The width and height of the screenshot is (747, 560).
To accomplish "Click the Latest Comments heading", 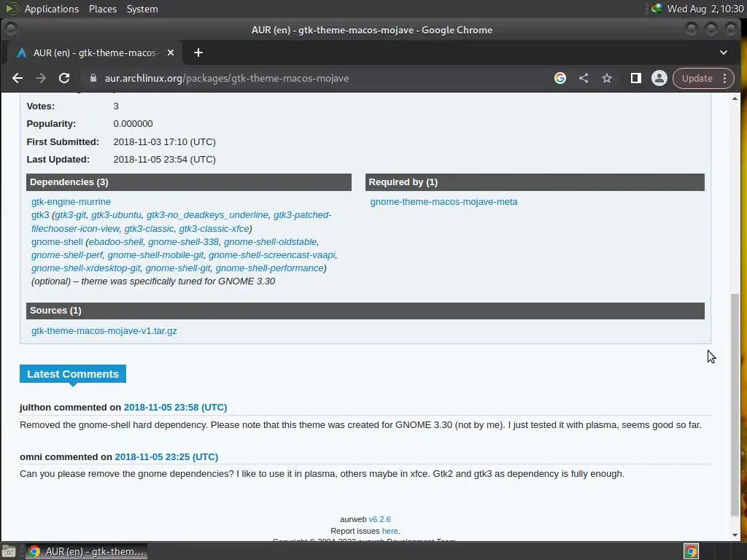I will click(73, 374).
